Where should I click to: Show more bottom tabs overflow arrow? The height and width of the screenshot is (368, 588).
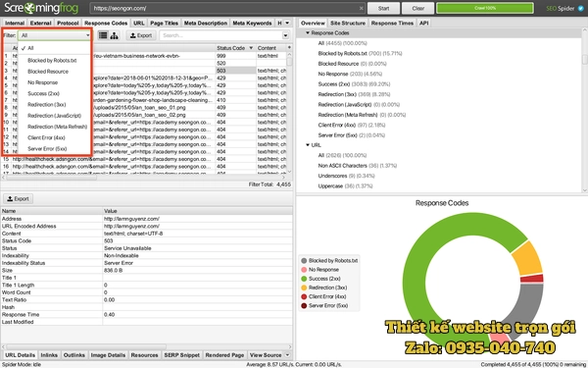pyautogui.click(x=287, y=354)
